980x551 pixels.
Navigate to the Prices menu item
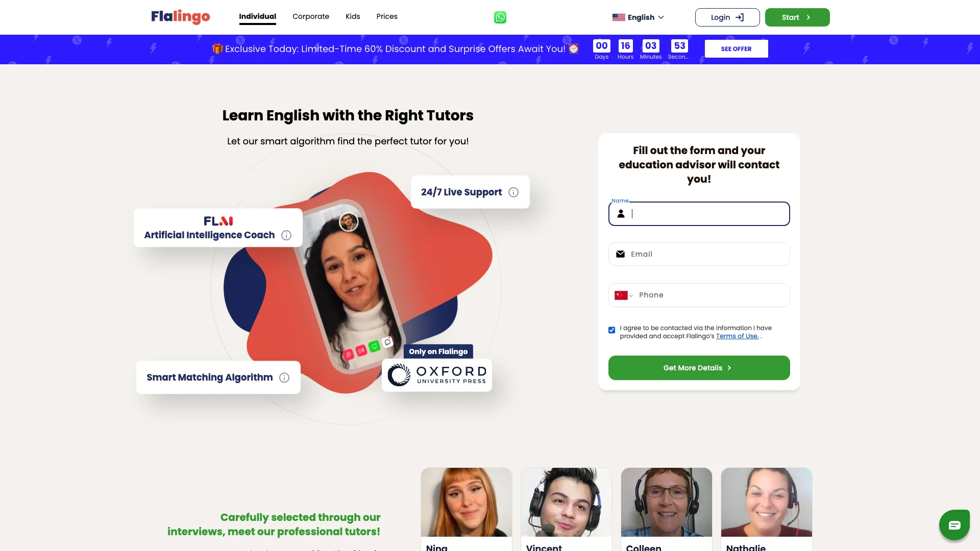pyautogui.click(x=387, y=17)
